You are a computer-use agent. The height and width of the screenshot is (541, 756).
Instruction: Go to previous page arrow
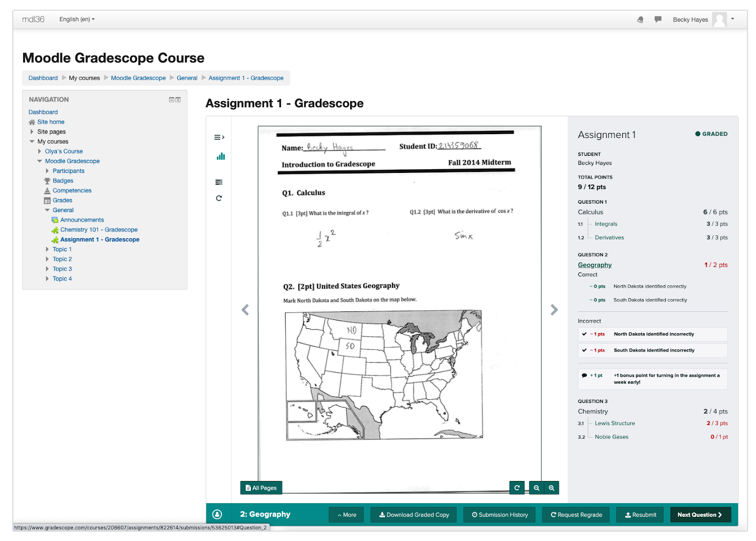[x=245, y=310]
